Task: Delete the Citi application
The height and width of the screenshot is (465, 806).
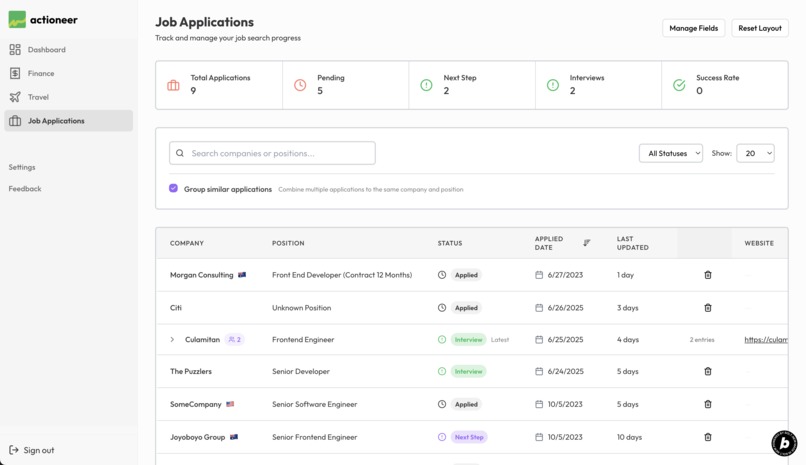Action: 708,308
